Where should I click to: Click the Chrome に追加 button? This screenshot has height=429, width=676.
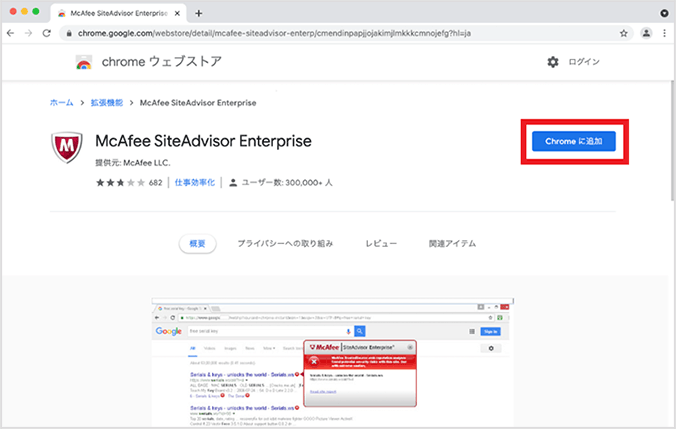pyautogui.click(x=574, y=141)
